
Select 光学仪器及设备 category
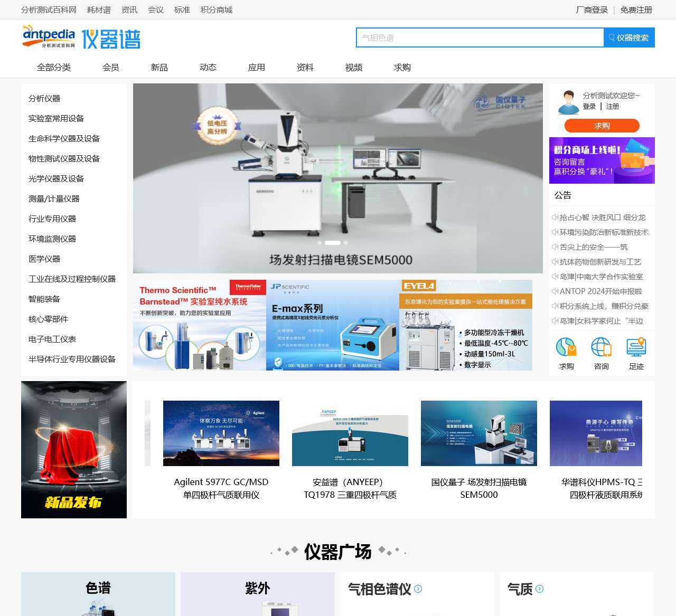[x=56, y=179]
